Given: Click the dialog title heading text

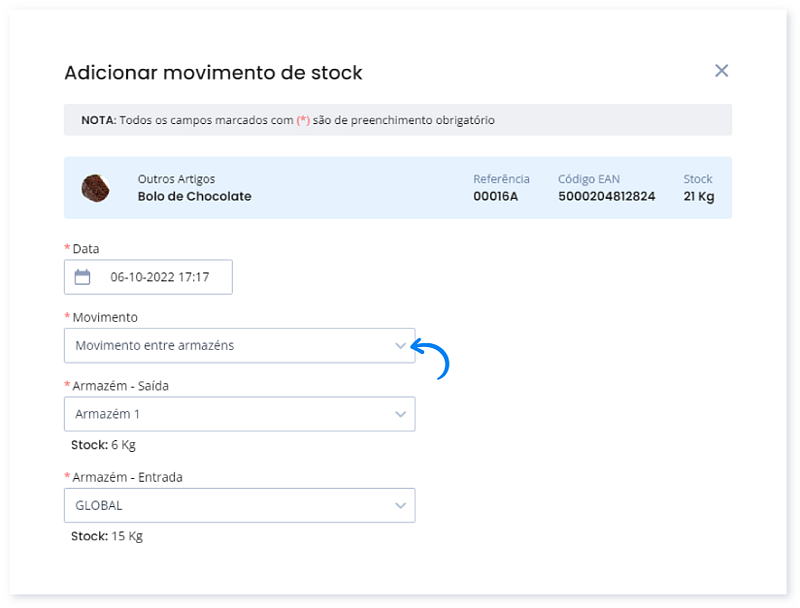Looking at the screenshot, I should point(213,73).
